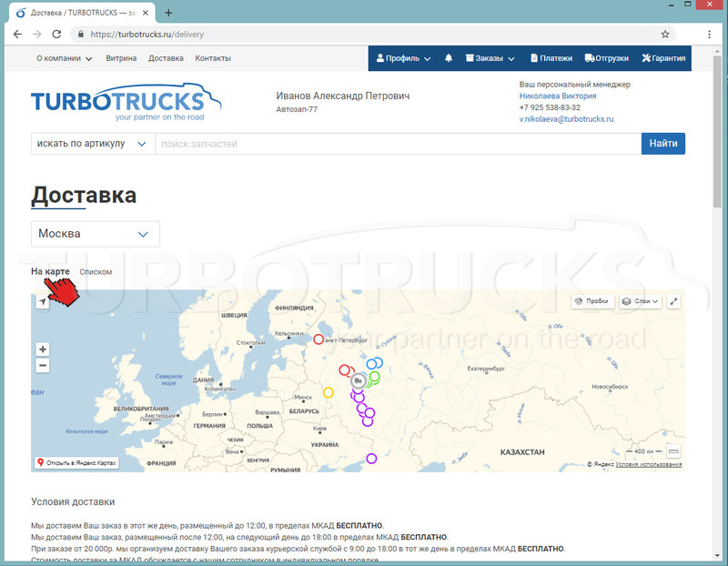Open the Доставка page link
Viewport: 728px width, 566px height.
(166, 58)
